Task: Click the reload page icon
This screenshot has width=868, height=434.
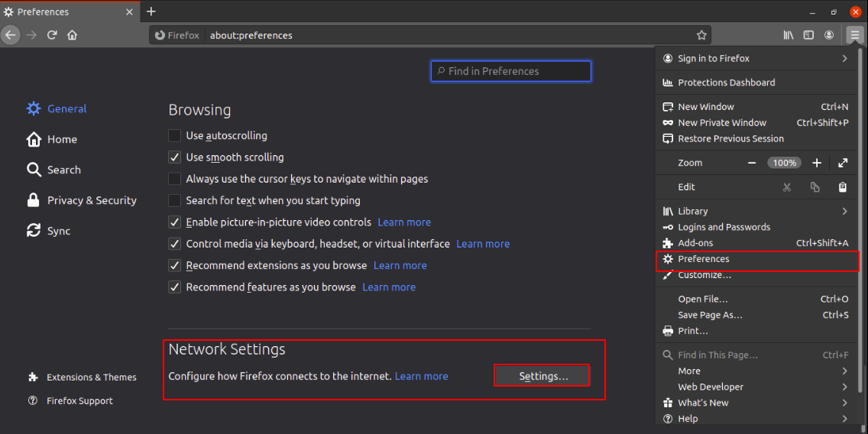Action: (x=52, y=35)
